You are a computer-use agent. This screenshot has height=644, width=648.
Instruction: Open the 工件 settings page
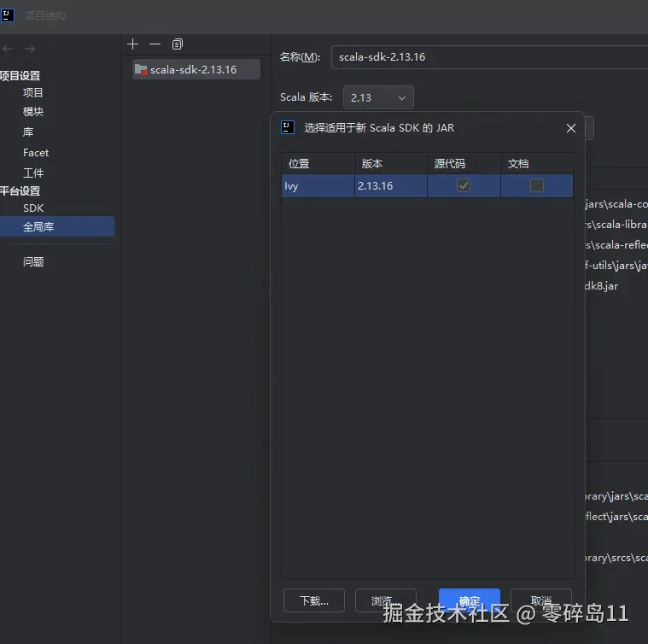click(33, 173)
